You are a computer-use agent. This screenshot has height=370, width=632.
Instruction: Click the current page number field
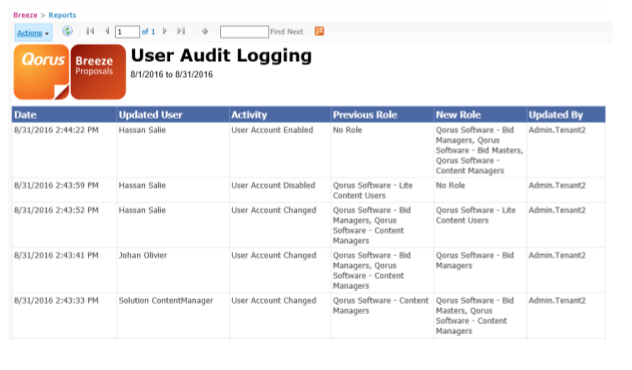pos(127,31)
